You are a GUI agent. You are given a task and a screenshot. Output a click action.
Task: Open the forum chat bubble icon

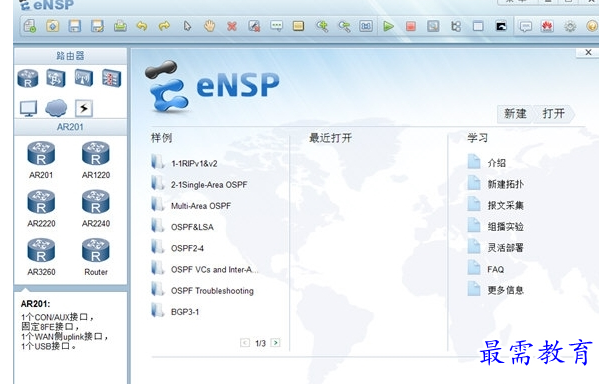pos(525,26)
